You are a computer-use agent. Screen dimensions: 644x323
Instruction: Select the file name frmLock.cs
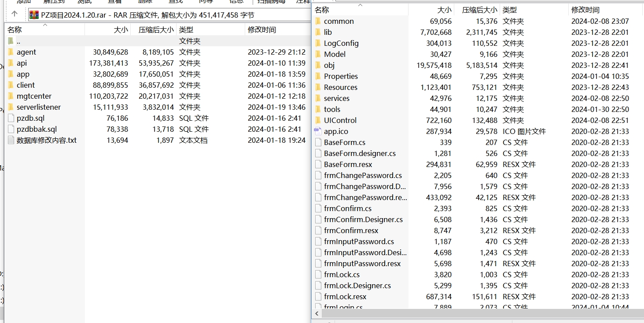(342, 275)
